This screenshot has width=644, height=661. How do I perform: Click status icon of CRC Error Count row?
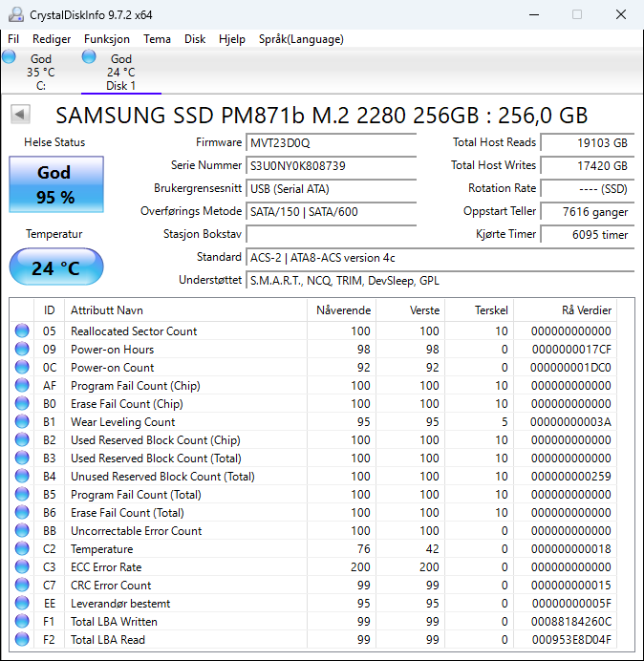click(x=22, y=585)
